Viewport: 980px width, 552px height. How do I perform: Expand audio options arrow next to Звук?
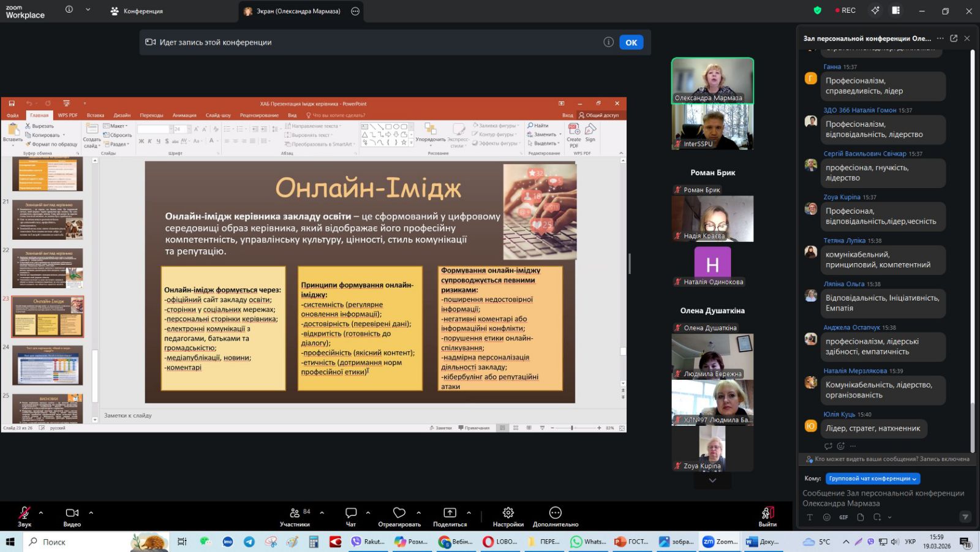(x=41, y=513)
